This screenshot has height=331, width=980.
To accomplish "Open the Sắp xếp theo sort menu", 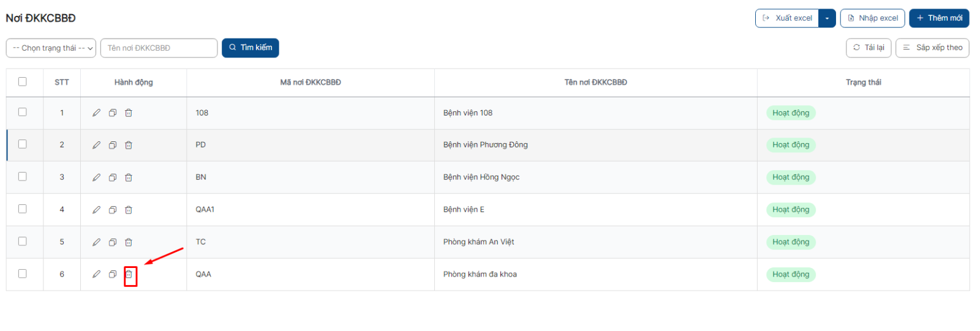I will (x=932, y=48).
